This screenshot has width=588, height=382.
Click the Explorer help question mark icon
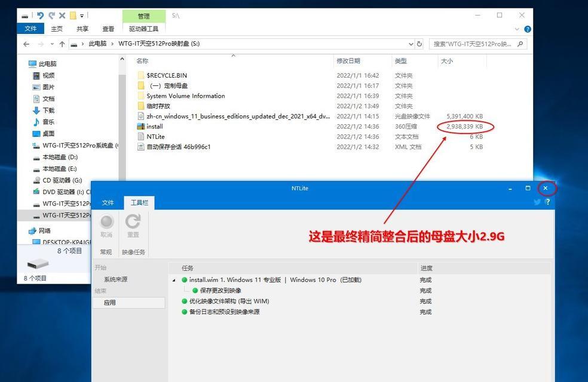[527, 29]
